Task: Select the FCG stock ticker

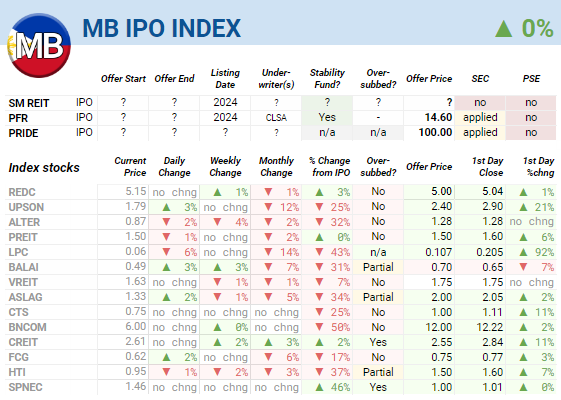Action: tap(19, 358)
